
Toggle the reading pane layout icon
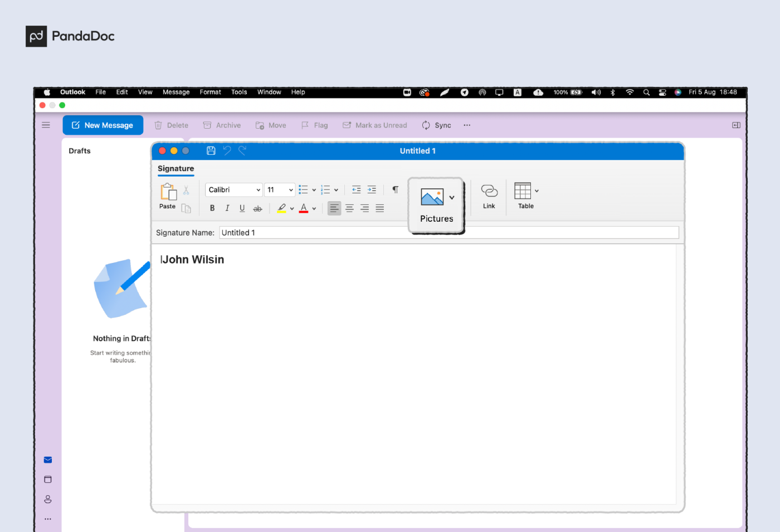tap(736, 125)
